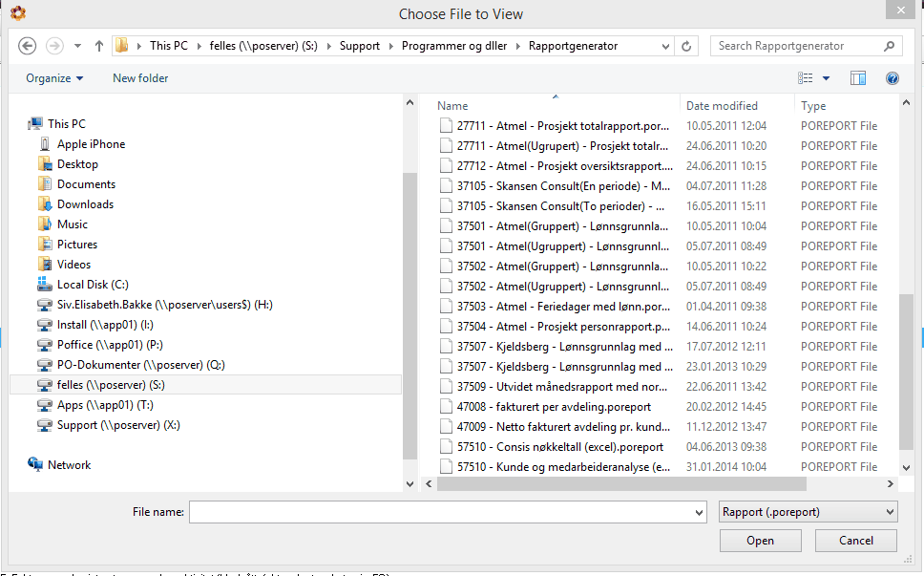Click the Forward navigation arrow

click(54, 46)
